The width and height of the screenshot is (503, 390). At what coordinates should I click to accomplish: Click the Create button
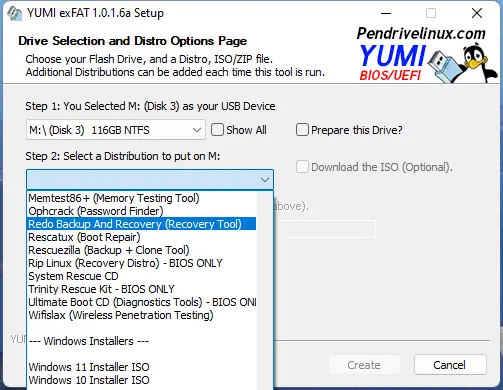coord(364,365)
